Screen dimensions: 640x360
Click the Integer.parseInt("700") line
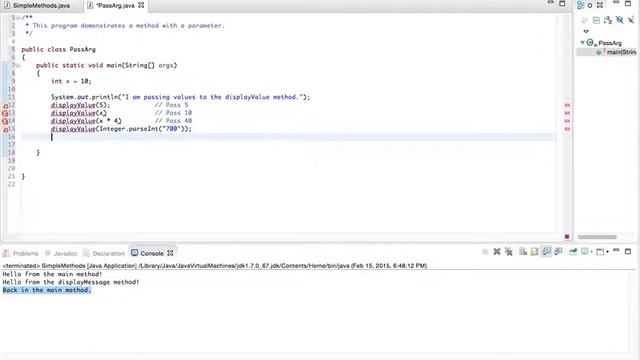(121, 129)
